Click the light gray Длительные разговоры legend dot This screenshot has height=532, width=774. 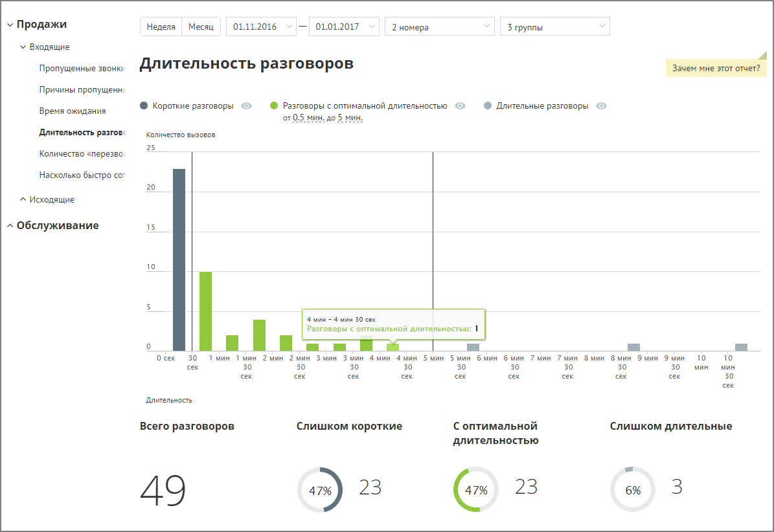click(488, 105)
